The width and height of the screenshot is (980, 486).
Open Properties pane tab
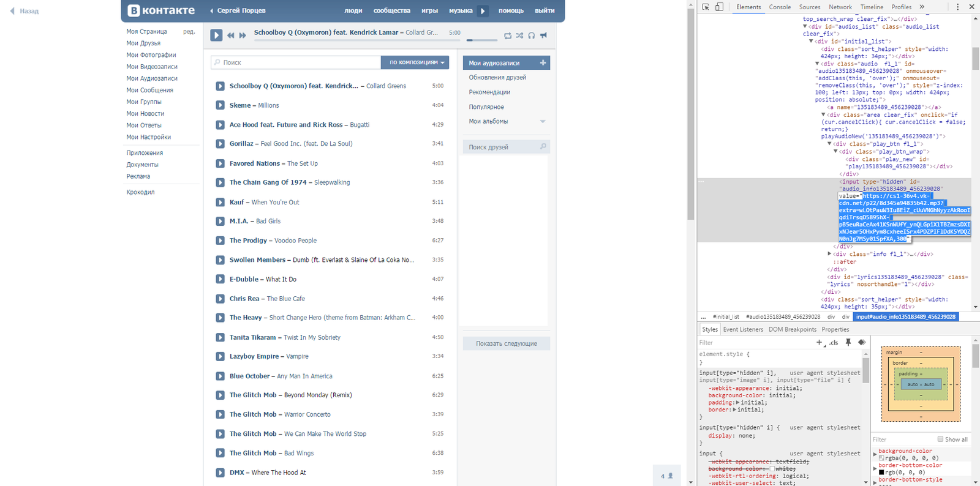[x=835, y=329]
